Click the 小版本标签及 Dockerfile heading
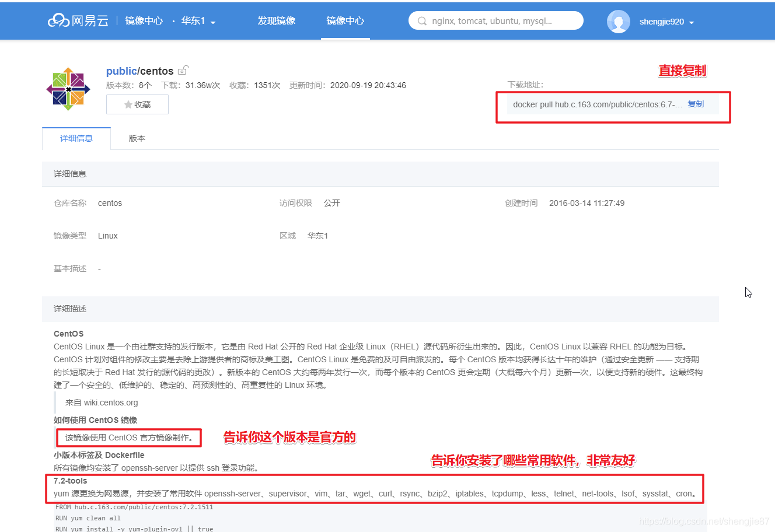The height and width of the screenshot is (532, 775). click(99, 455)
